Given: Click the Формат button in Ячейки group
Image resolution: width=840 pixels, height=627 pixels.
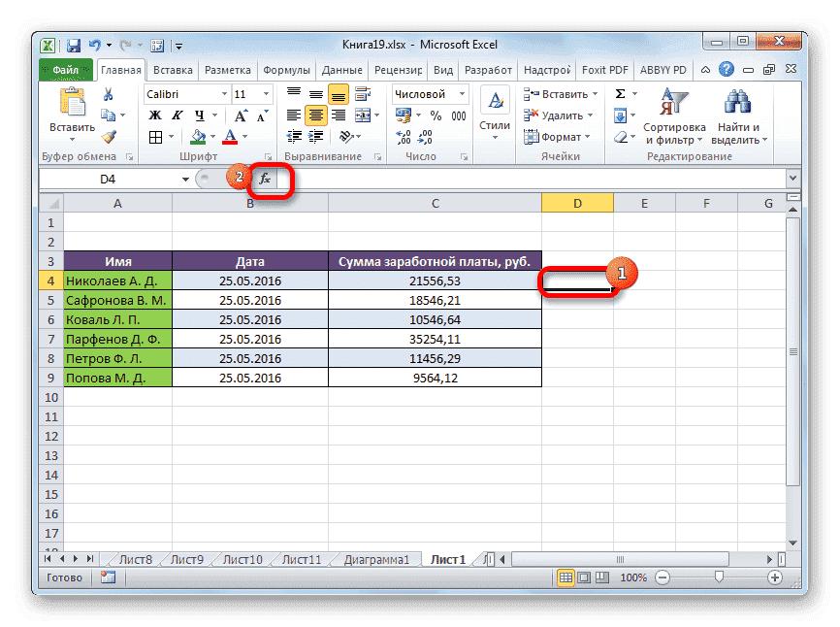Looking at the screenshot, I should [559, 137].
